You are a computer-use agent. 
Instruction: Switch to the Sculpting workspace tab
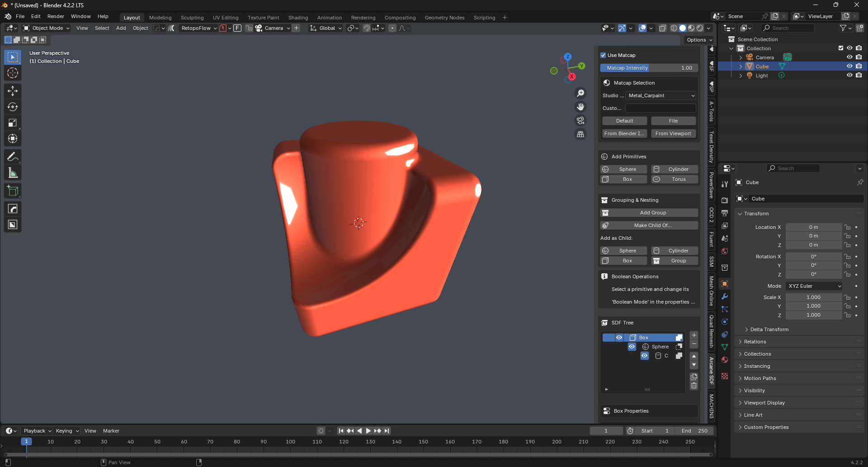coord(192,18)
